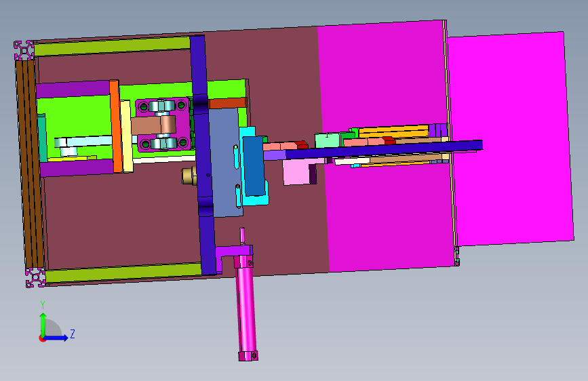Select the bright magenta panel protruding at the right
Image resolution: width=588 pixels, height=381 pixels.
pos(512,139)
